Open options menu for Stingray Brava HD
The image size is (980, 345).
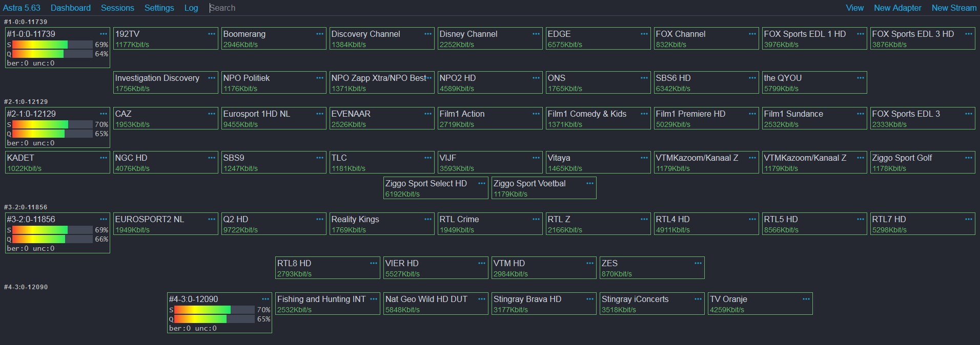590,299
